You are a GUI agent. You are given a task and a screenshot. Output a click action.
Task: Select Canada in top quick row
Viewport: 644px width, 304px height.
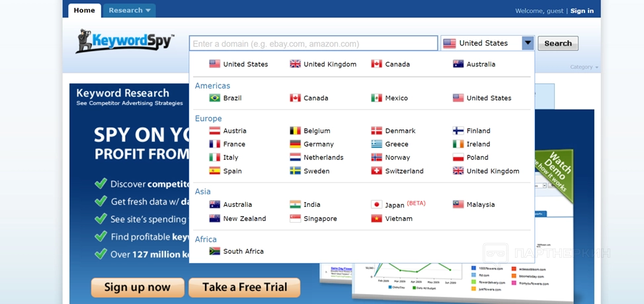click(x=390, y=64)
